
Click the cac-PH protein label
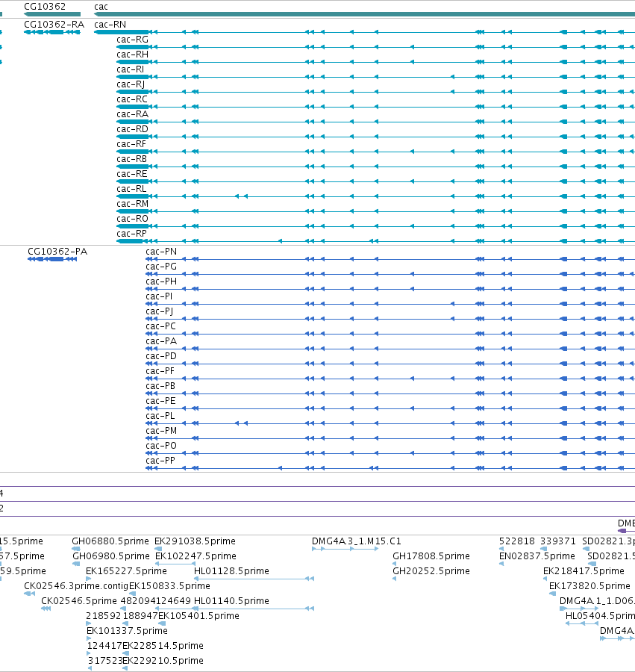tap(161, 281)
